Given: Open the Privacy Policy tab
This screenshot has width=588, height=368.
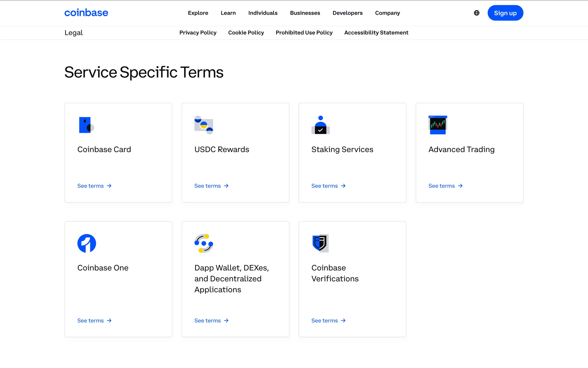Looking at the screenshot, I should pos(198,33).
